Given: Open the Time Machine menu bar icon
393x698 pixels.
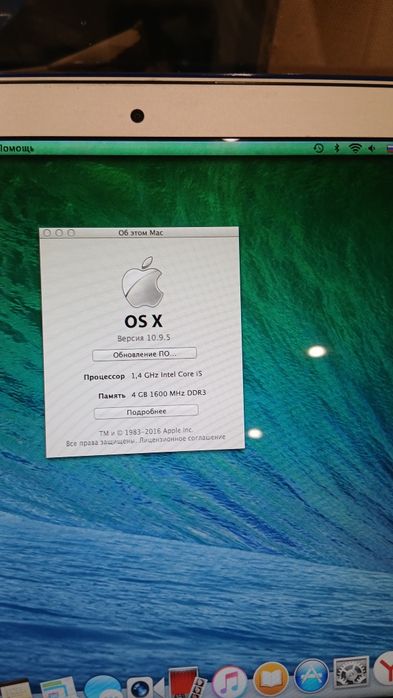Looking at the screenshot, I should 318,148.
